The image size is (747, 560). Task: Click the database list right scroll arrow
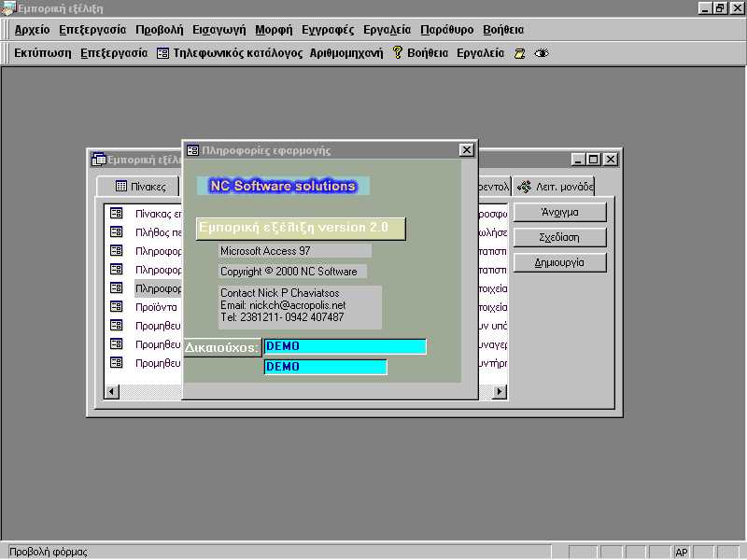(500, 391)
